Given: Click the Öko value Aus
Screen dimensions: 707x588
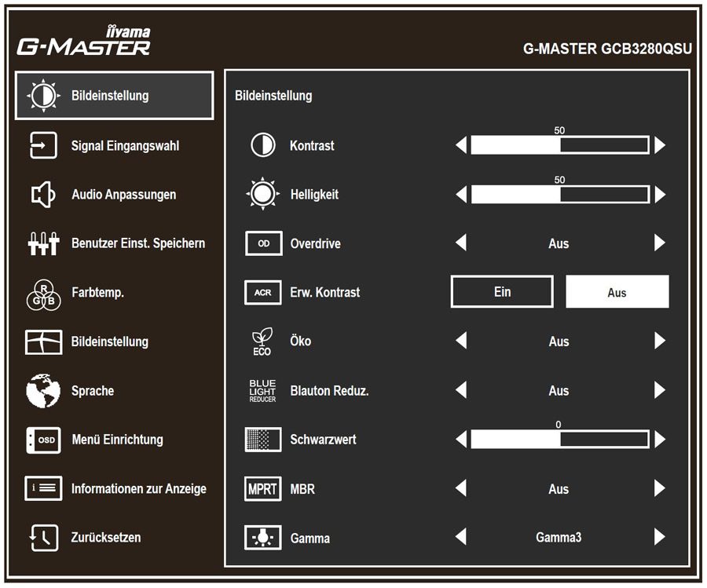Looking at the screenshot, I should pyautogui.click(x=559, y=341).
